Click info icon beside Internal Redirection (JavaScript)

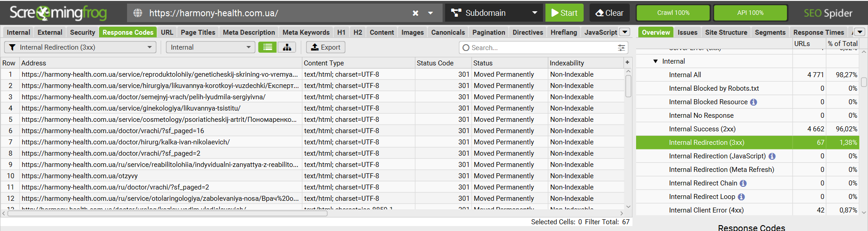point(772,156)
